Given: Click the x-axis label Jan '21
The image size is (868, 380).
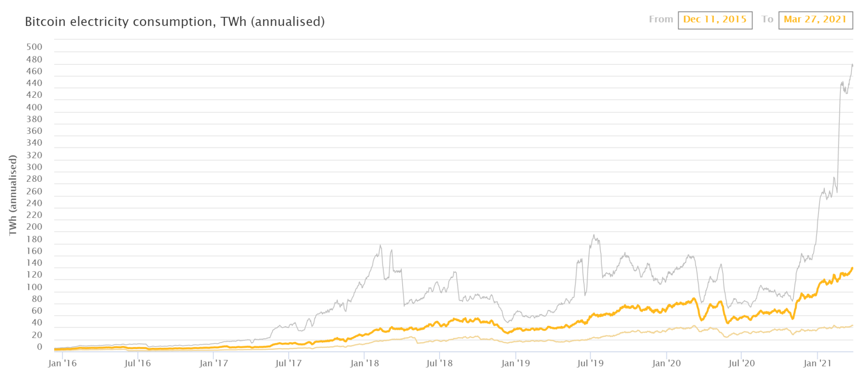Looking at the screenshot, I should (x=817, y=363).
